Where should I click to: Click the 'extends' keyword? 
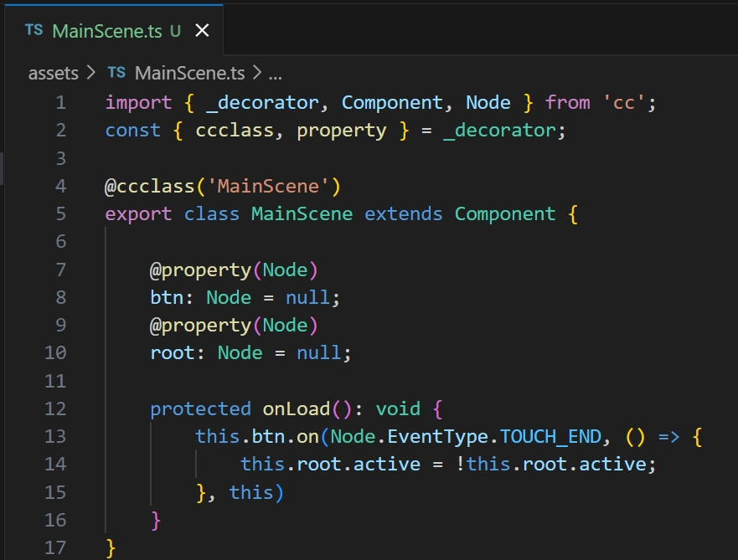pyautogui.click(x=404, y=214)
